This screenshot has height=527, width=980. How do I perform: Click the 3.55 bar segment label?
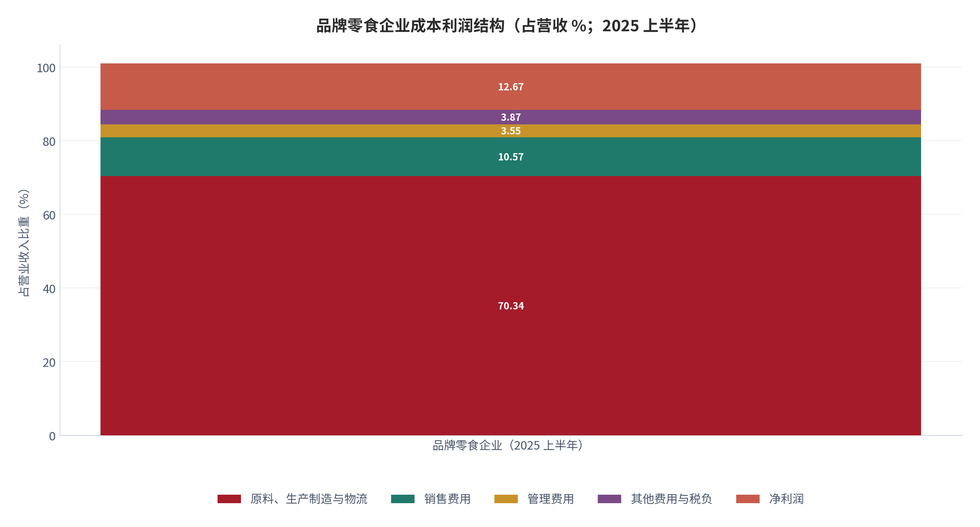(x=511, y=131)
